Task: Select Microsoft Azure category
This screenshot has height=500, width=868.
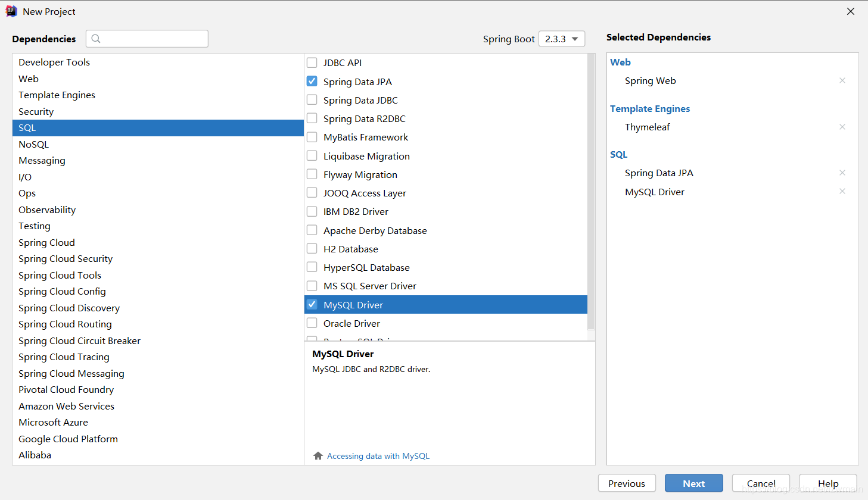Action: pos(158,422)
